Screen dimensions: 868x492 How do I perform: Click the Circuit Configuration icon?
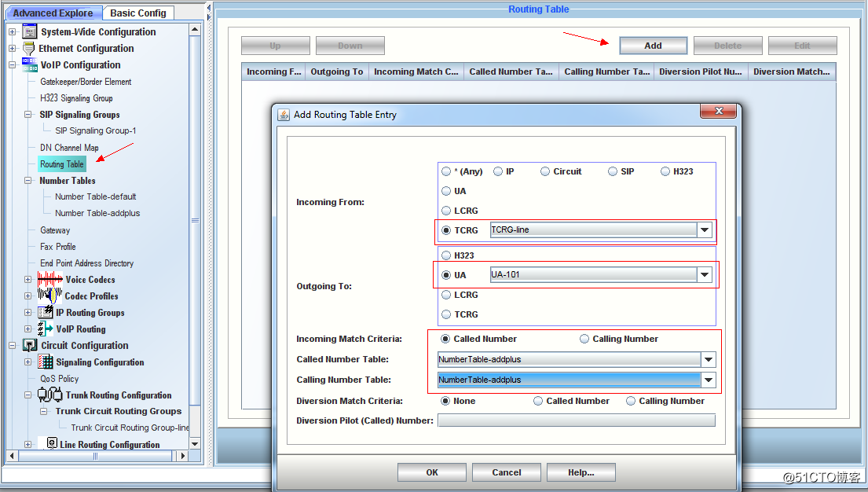click(x=30, y=345)
